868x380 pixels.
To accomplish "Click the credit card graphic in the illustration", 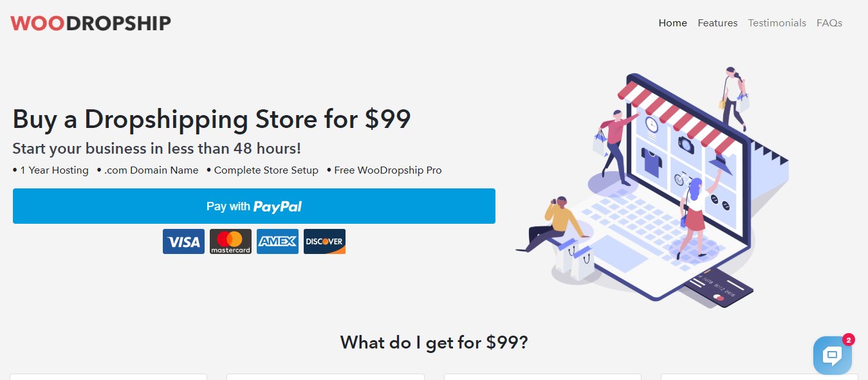I will 719,289.
